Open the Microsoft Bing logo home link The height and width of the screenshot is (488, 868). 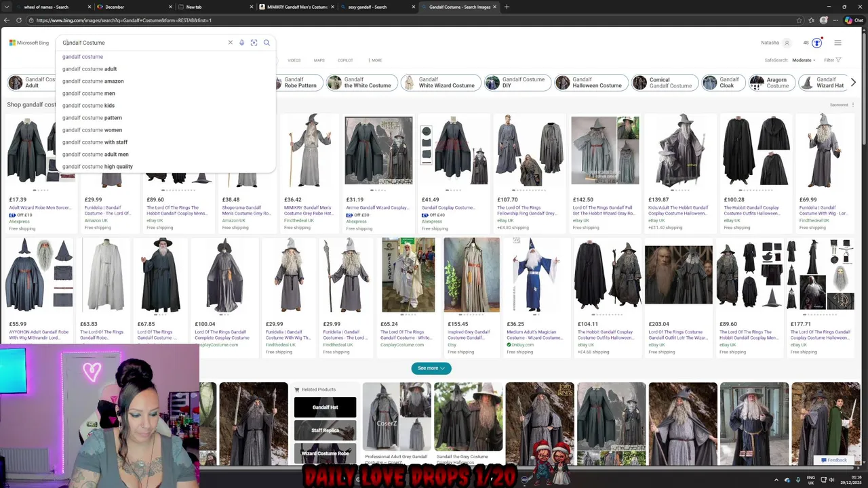coord(29,43)
